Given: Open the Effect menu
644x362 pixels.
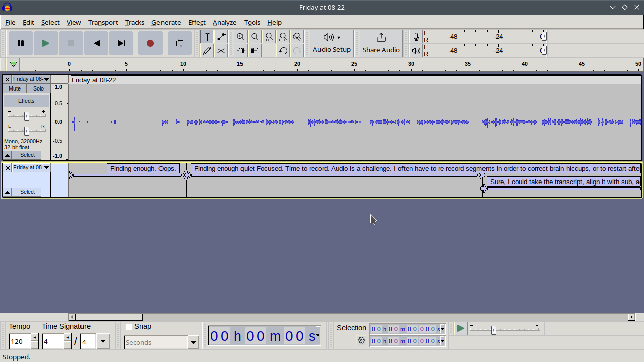Looking at the screenshot, I should (x=197, y=22).
